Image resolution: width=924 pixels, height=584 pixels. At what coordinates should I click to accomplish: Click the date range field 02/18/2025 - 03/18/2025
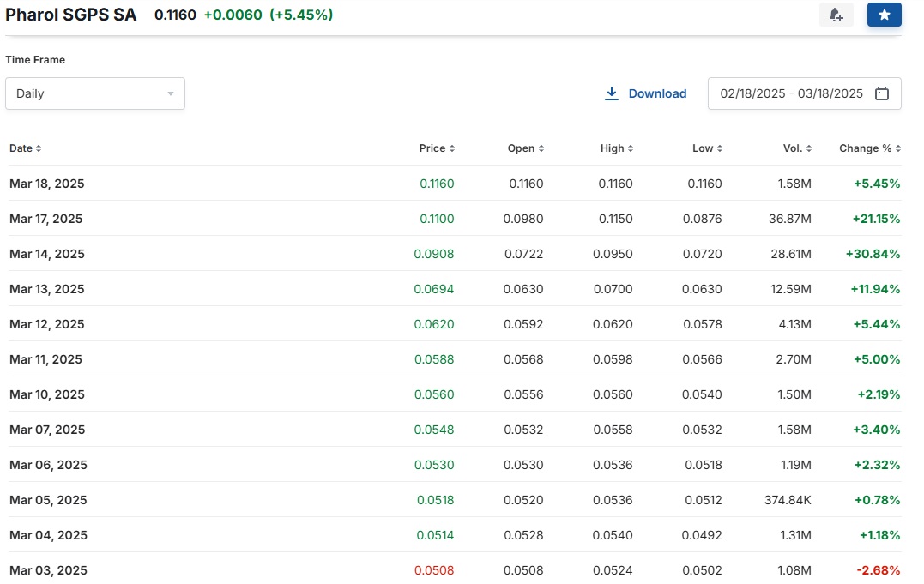pos(805,93)
